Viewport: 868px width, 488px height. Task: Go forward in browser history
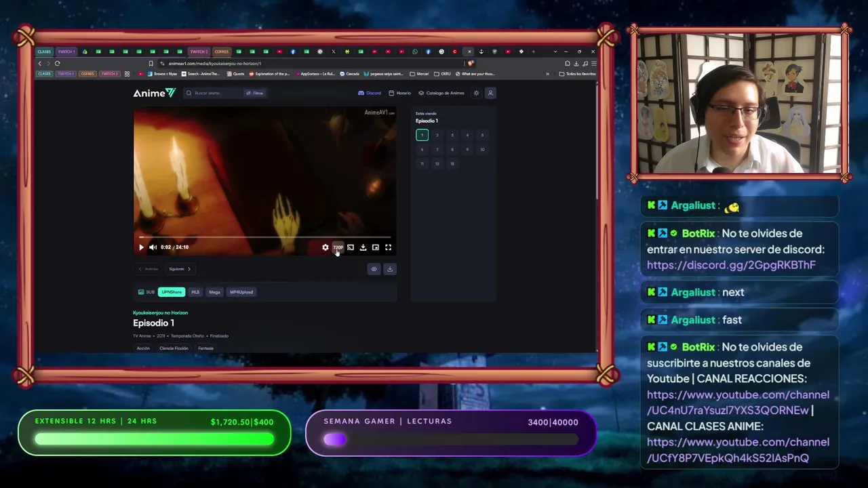click(x=48, y=63)
